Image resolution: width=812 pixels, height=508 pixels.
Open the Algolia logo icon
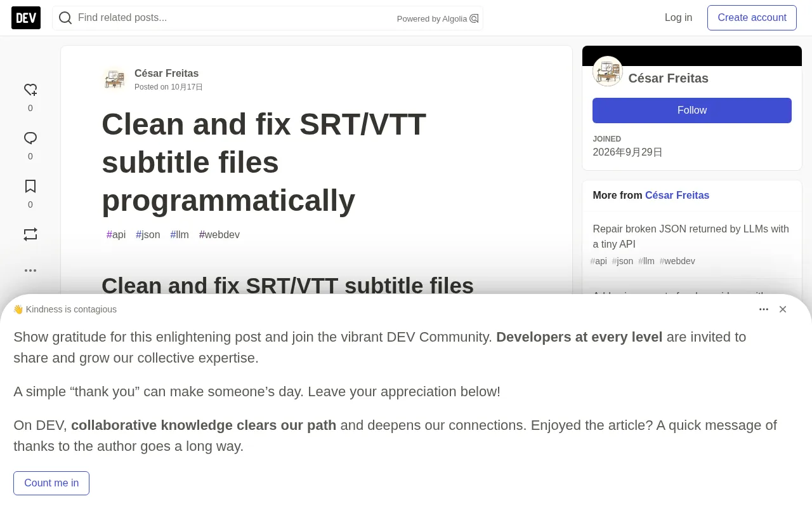click(x=474, y=18)
